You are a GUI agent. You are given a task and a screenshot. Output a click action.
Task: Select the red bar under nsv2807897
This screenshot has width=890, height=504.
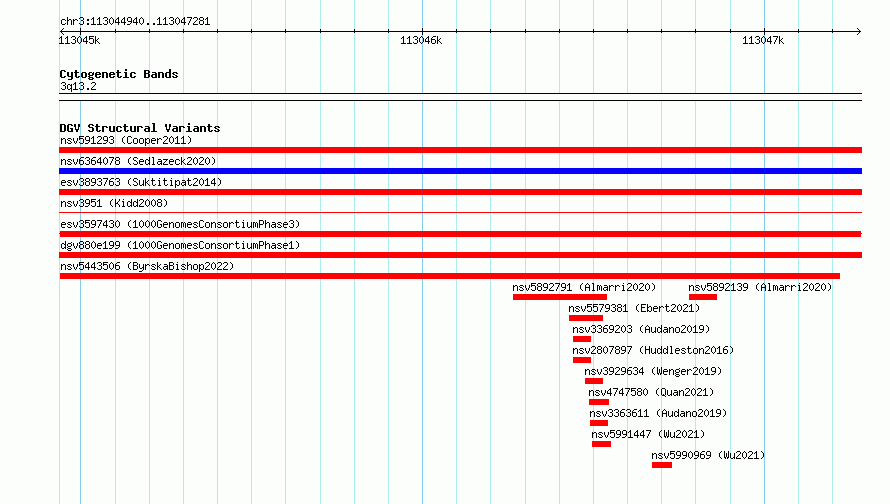pyautogui.click(x=582, y=360)
